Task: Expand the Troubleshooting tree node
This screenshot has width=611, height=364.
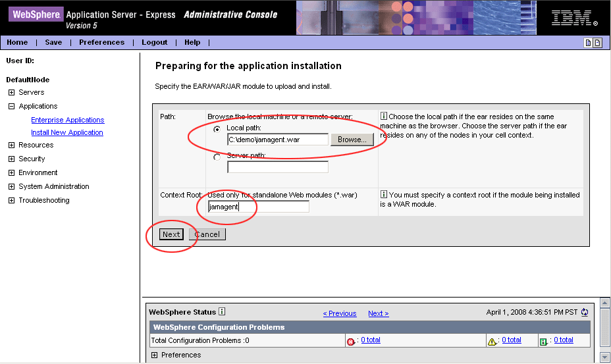Action: (12, 200)
